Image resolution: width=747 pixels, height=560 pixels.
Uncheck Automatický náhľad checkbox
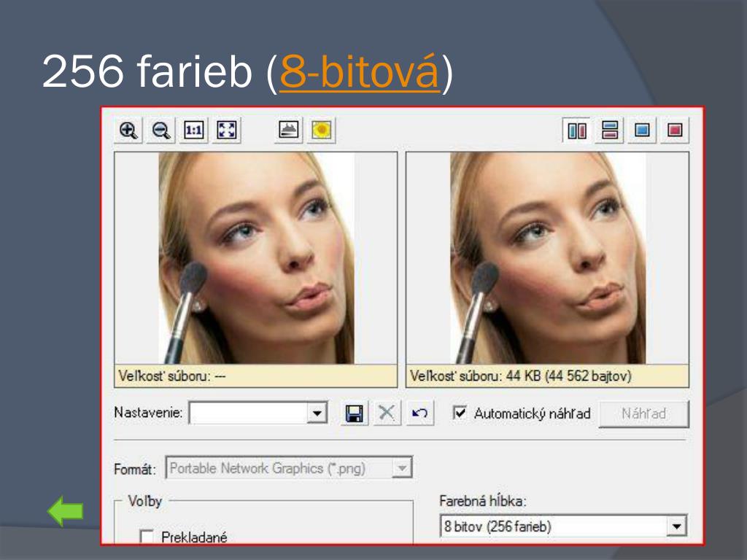click(x=460, y=413)
